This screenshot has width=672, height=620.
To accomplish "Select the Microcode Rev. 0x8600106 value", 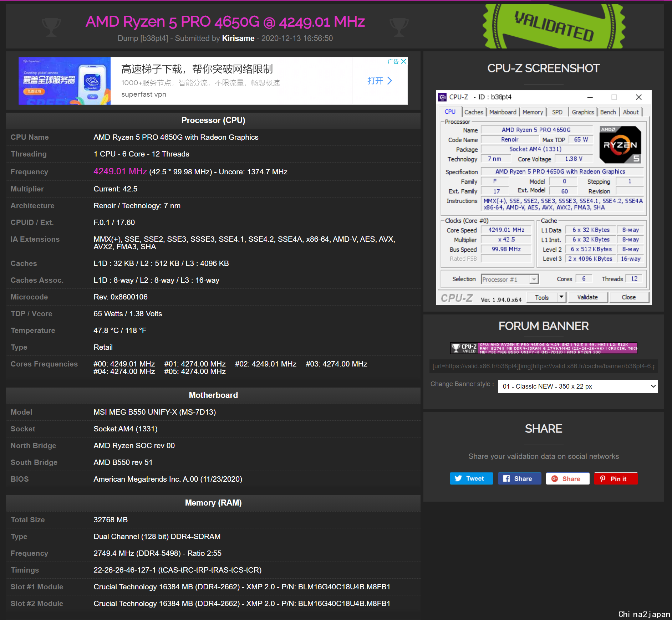I will point(121,297).
